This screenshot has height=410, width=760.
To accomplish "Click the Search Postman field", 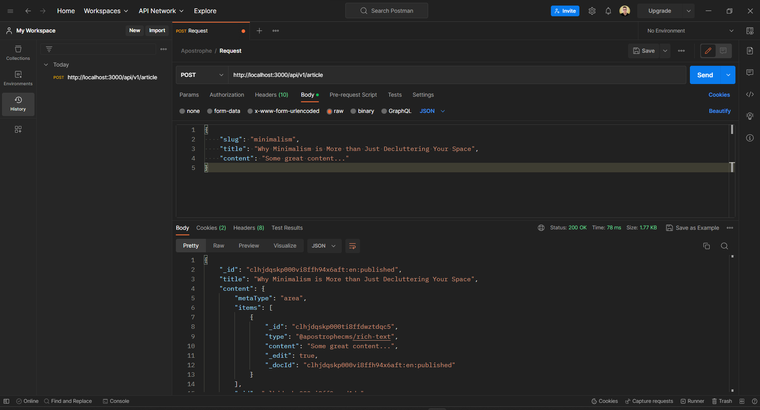I will tap(386, 11).
